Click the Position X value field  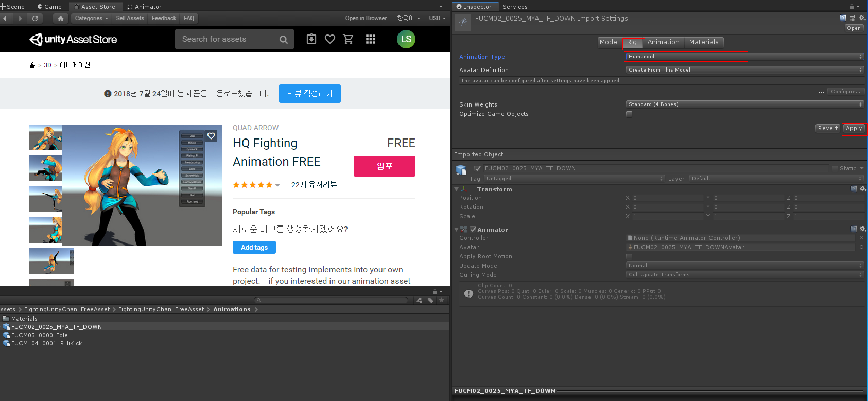pyautogui.click(x=667, y=198)
